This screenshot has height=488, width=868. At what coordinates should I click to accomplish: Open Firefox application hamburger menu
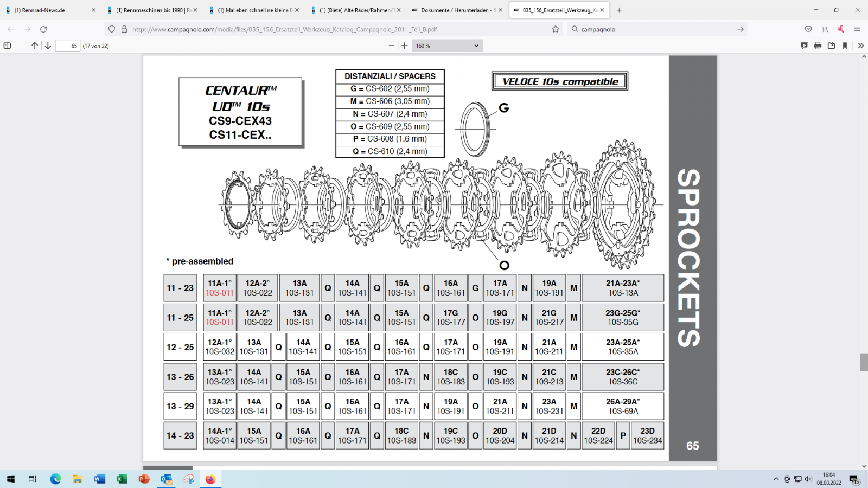(857, 29)
